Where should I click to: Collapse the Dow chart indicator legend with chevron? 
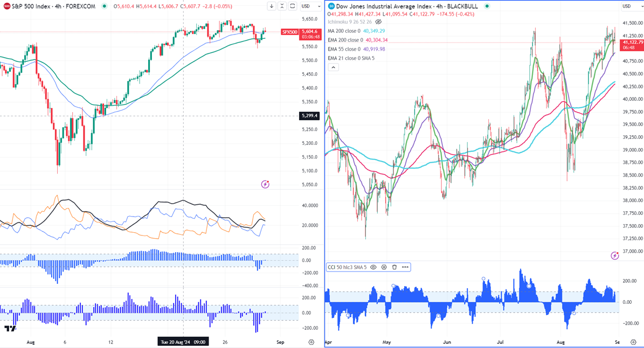tap(333, 67)
